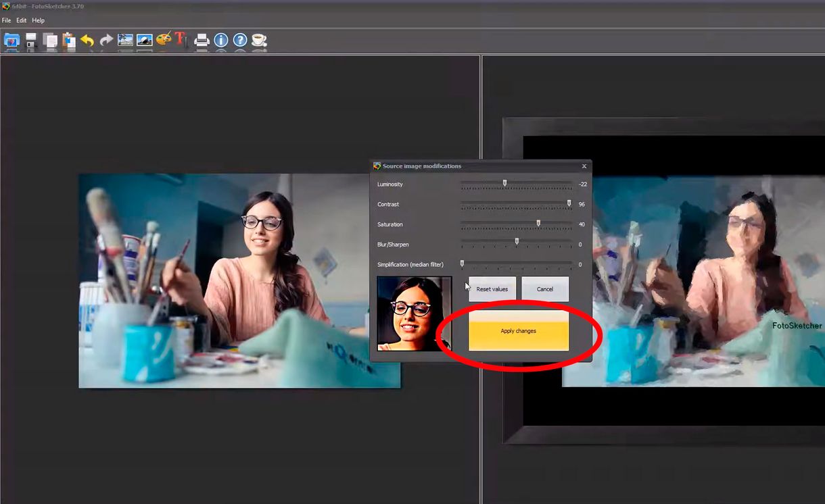This screenshot has width=825, height=504.
Task: Adjust the Contrast slider handle
Action: click(x=569, y=202)
